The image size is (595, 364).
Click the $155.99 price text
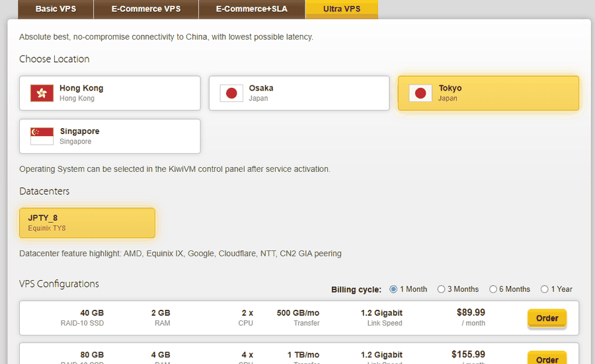point(468,355)
